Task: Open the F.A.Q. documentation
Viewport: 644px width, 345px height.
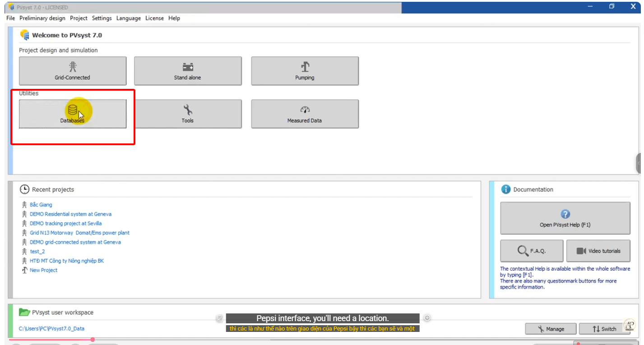Action: click(x=532, y=251)
